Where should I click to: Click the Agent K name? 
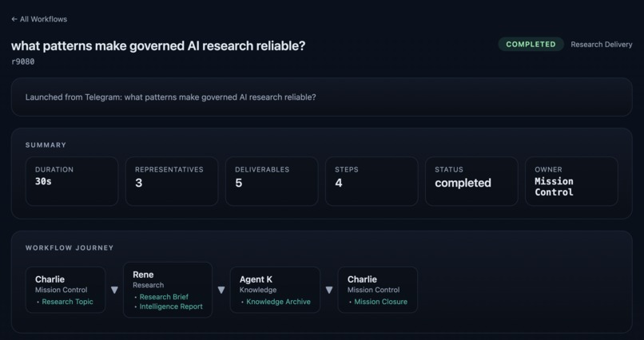click(x=256, y=279)
